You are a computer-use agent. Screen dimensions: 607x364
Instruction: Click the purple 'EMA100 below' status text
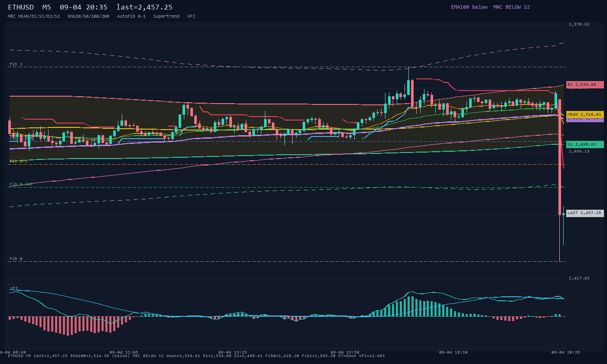[469, 7]
